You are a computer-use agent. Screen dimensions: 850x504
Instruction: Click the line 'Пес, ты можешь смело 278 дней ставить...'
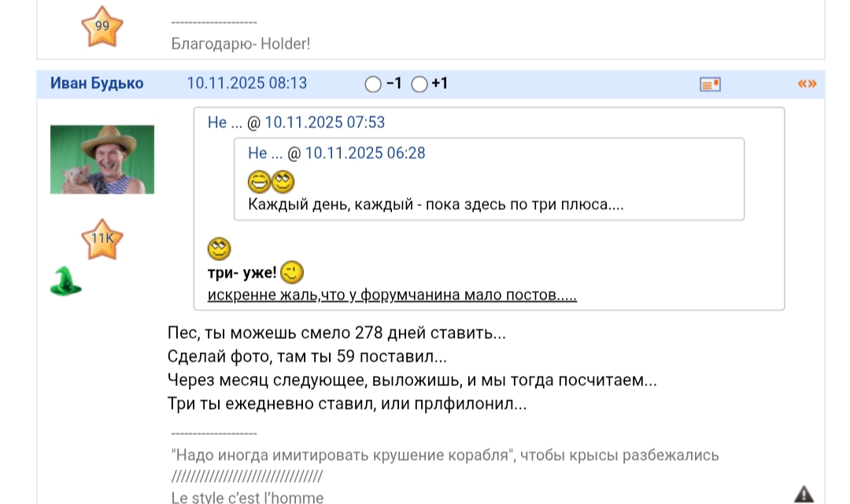point(337,333)
